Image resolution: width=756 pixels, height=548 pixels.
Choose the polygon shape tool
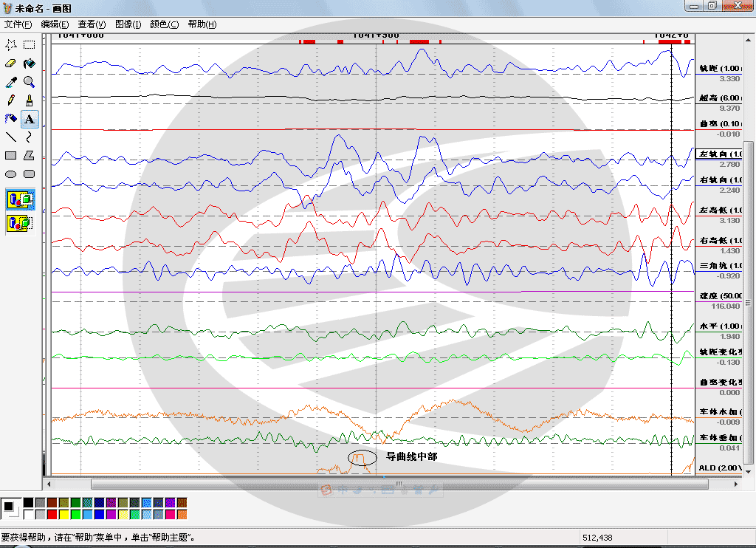pyautogui.click(x=30, y=155)
